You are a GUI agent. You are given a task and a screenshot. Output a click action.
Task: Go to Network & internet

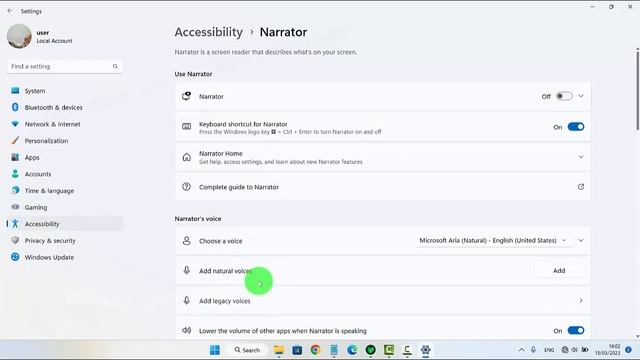(64, 124)
